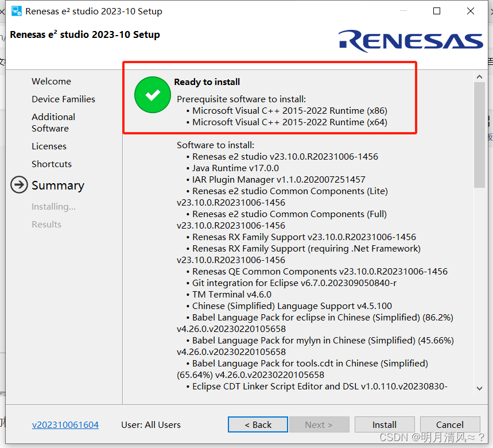This screenshot has height=448, width=493.
Task: Select the Shortcuts step
Action: click(52, 164)
